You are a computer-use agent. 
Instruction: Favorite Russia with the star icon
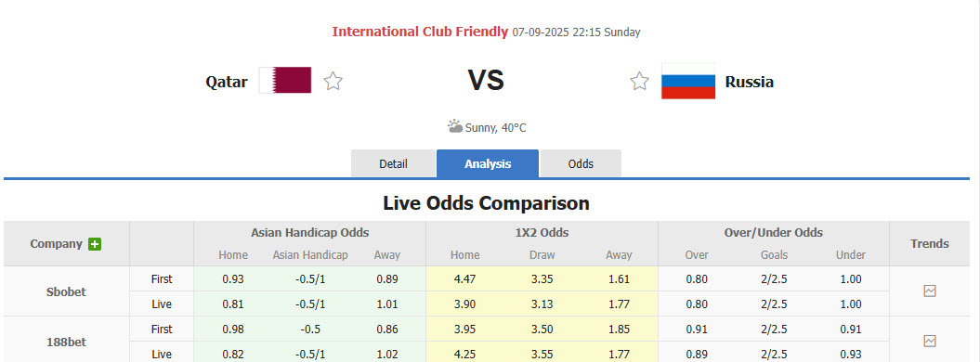tap(639, 81)
